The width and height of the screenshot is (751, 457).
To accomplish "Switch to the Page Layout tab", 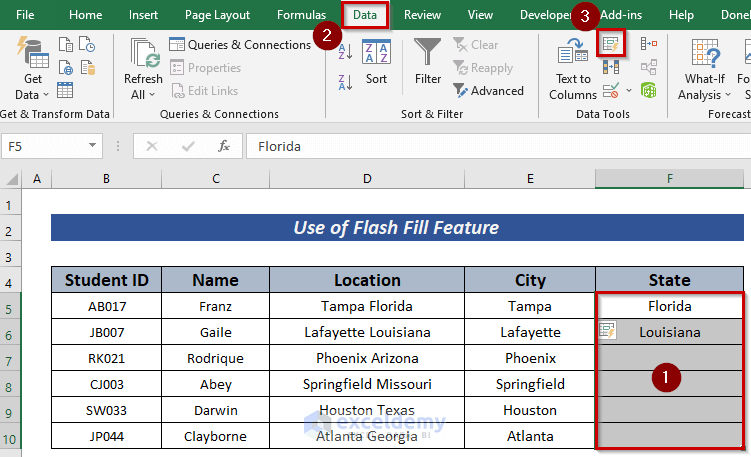I will point(217,15).
